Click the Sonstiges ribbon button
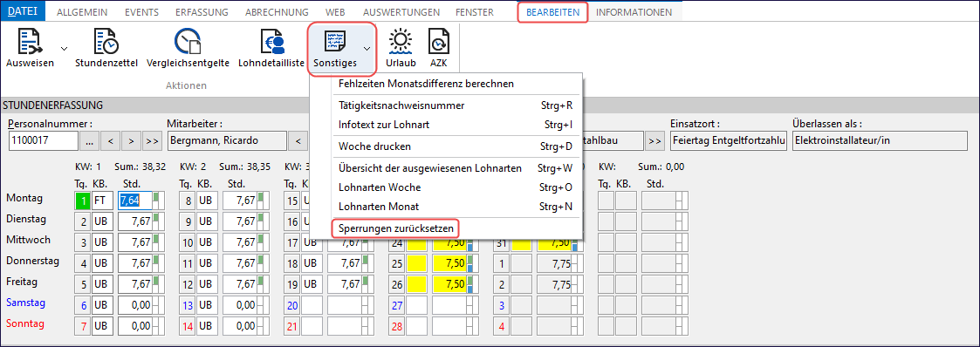 point(335,49)
